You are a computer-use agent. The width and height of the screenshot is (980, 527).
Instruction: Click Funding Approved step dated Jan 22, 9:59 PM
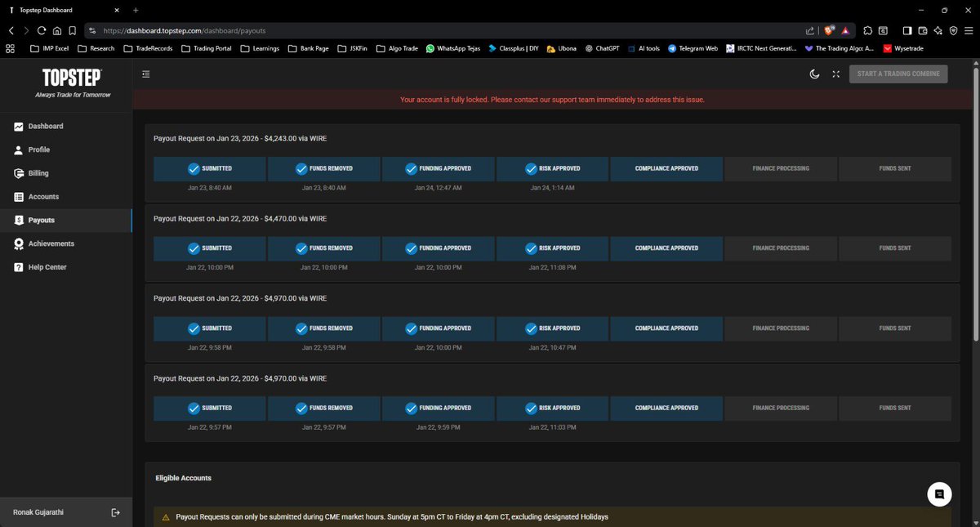coord(439,409)
